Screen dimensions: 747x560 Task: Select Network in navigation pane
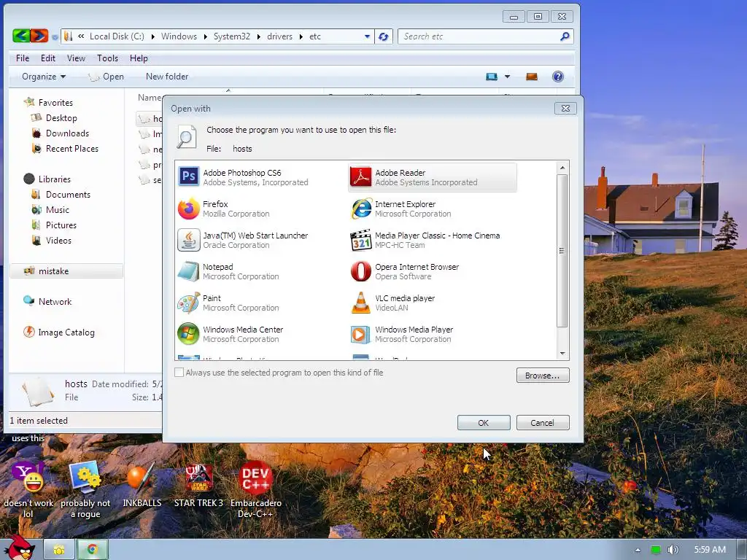[x=55, y=301]
